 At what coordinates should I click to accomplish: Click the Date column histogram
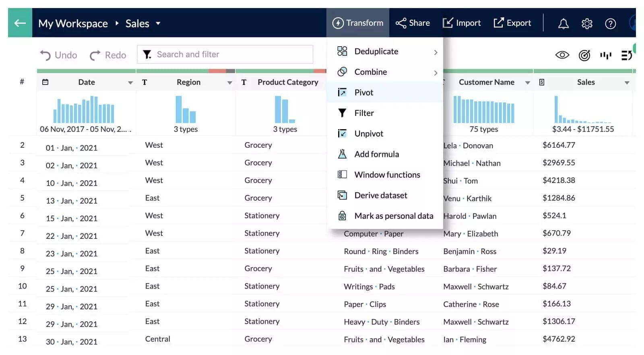84,109
